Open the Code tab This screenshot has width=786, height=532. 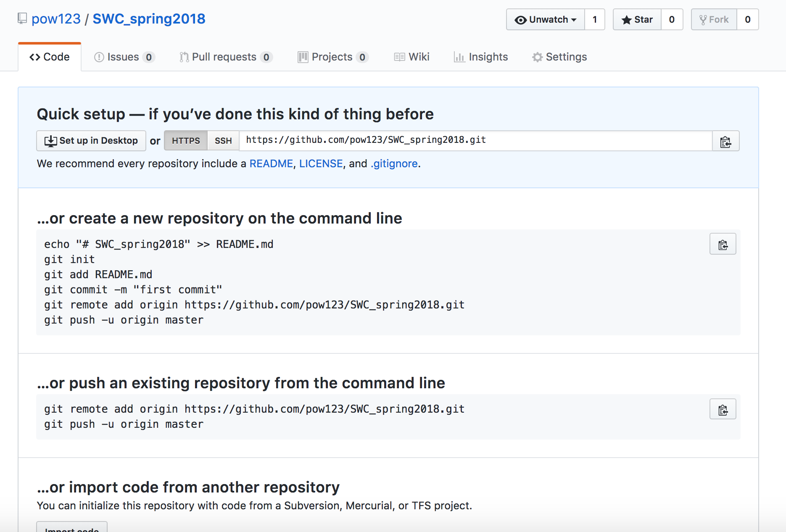click(x=50, y=57)
